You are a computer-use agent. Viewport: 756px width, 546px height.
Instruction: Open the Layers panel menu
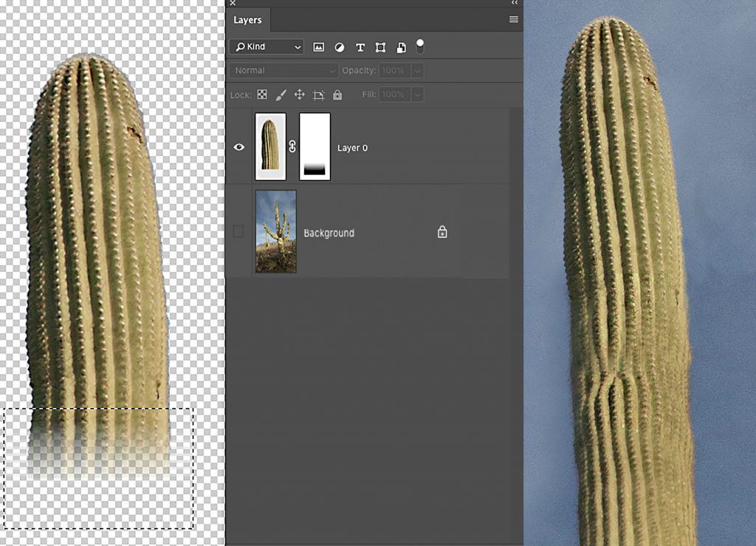514,19
